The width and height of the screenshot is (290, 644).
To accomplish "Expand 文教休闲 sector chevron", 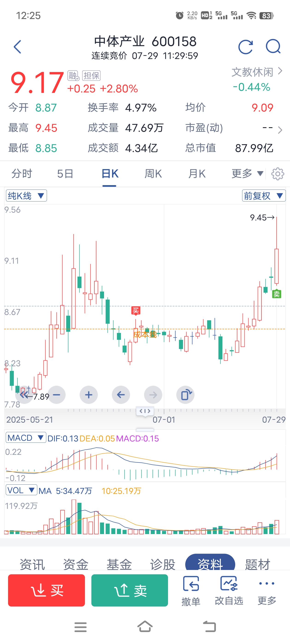I will point(280,71).
